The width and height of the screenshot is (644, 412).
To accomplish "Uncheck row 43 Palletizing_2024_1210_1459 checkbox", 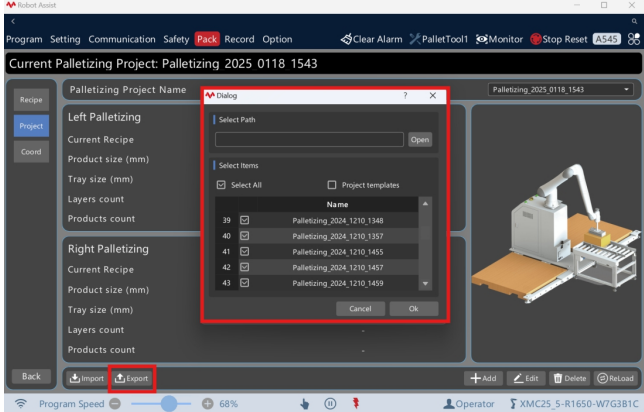I will 244,283.
